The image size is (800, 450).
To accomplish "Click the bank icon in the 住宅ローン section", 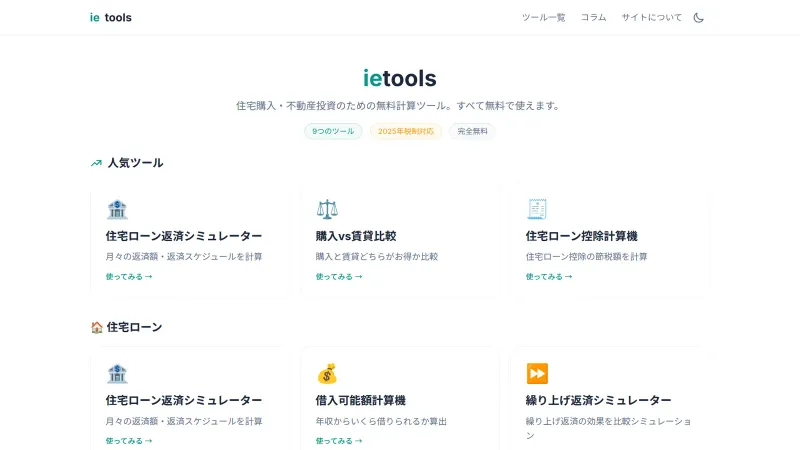I will pyautogui.click(x=117, y=373).
